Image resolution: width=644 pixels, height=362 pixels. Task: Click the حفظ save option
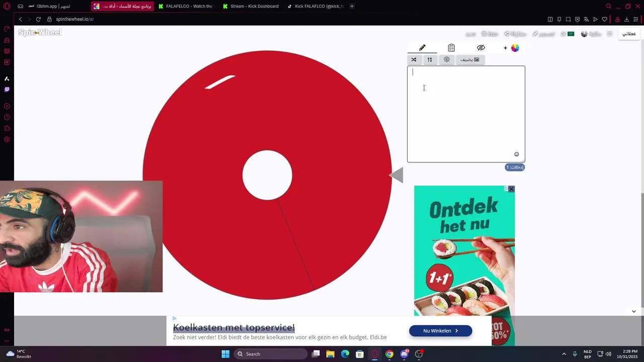point(490,34)
